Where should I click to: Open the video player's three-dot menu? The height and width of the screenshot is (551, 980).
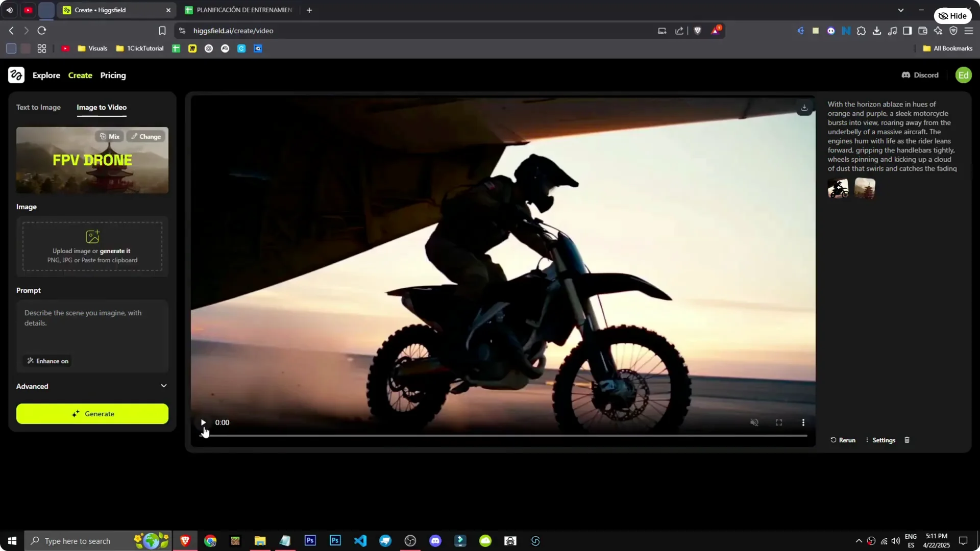click(803, 422)
